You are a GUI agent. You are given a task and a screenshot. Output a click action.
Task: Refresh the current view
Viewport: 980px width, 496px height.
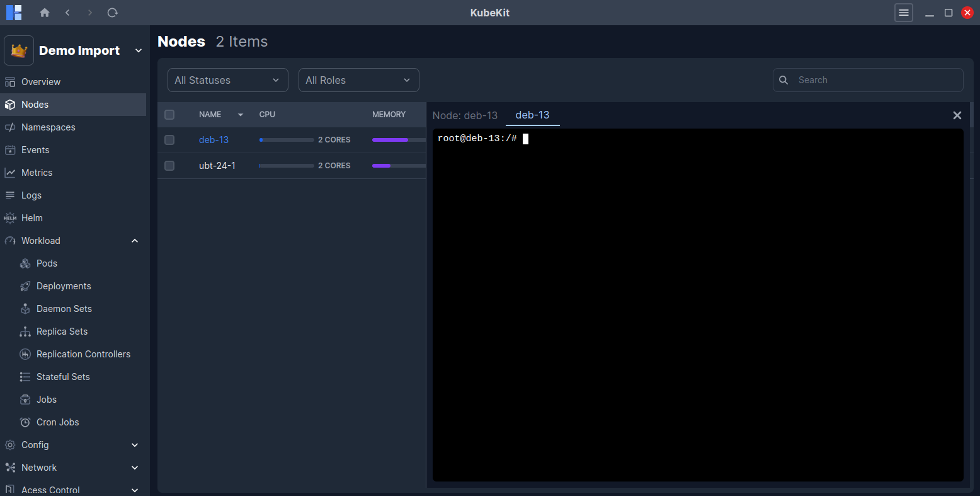112,13
